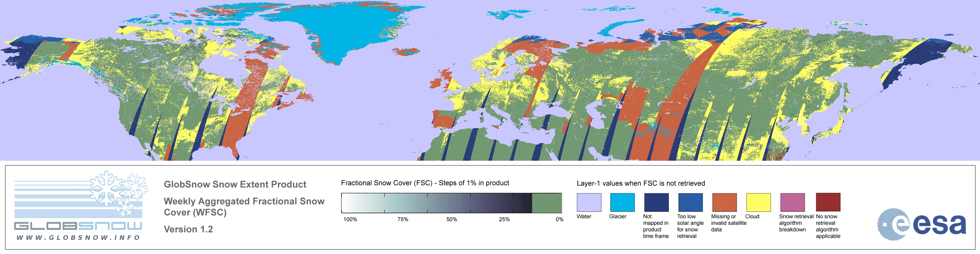Screen dimensions: 980x254
Task: Click 'Layer-1 values when FSC is not retrieved'
Action: [x=641, y=183]
